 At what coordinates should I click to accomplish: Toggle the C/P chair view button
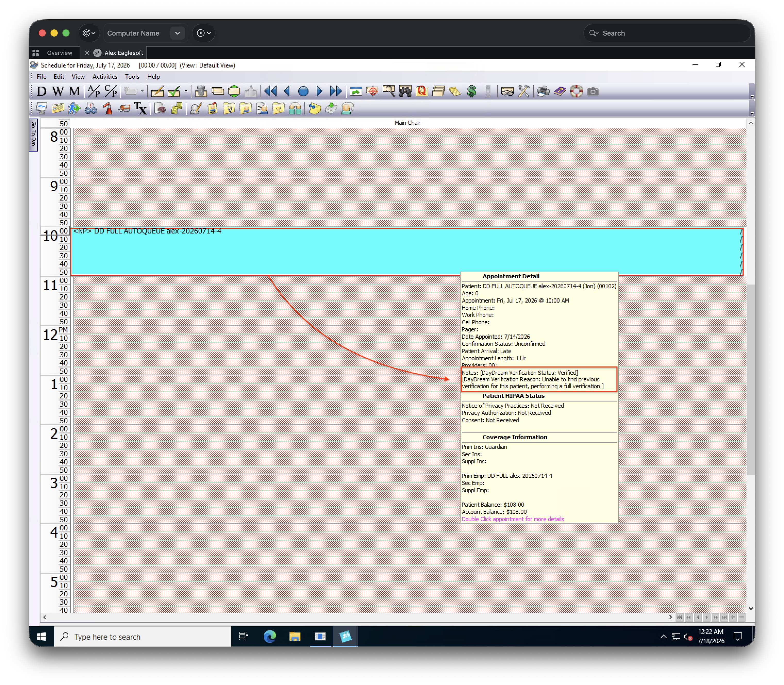tap(111, 91)
